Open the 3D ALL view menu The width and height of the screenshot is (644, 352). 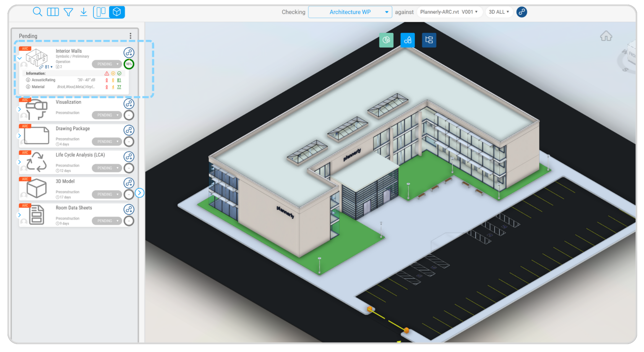[x=499, y=12]
